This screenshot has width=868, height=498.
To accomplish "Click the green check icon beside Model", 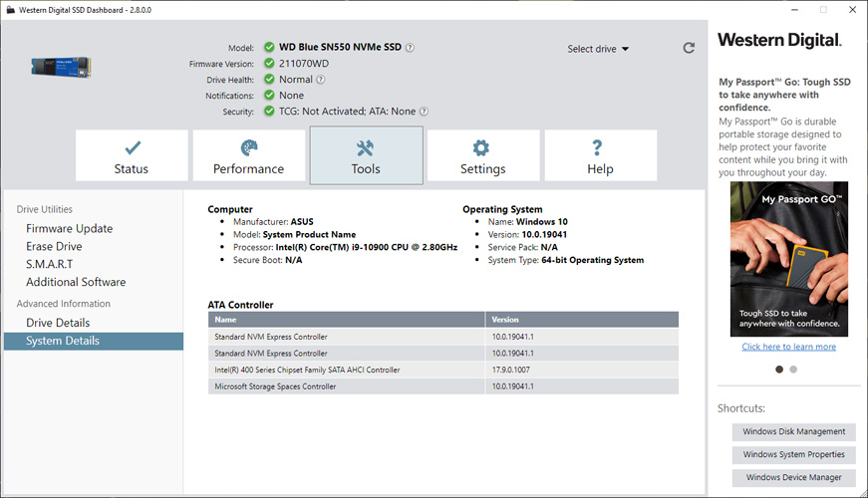I will click(x=269, y=47).
